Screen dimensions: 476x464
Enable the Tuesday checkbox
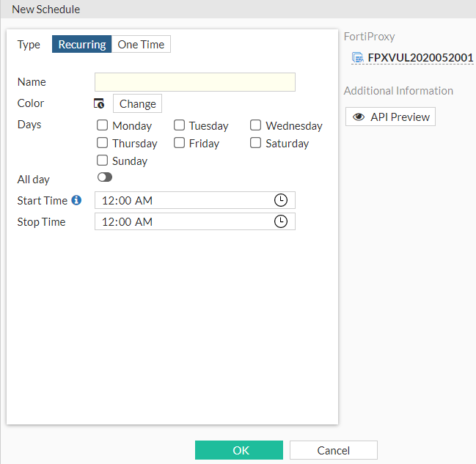pos(179,125)
